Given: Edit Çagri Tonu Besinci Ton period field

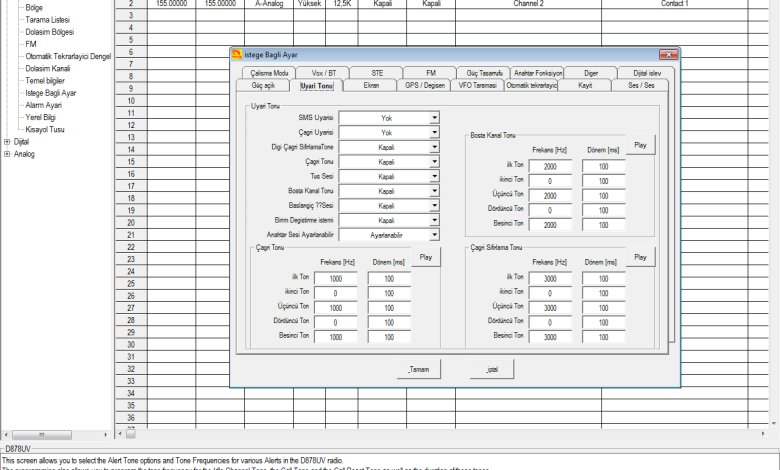Looking at the screenshot, I should click(x=389, y=337).
